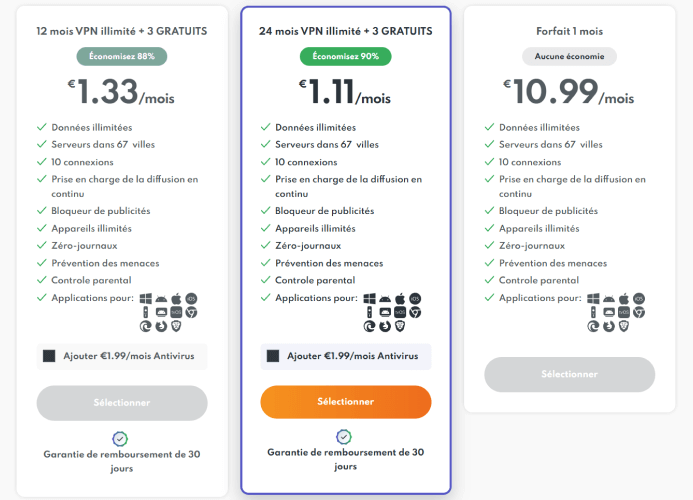Check the Antivirus add-on for the 24-month plan

coord(273,356)
